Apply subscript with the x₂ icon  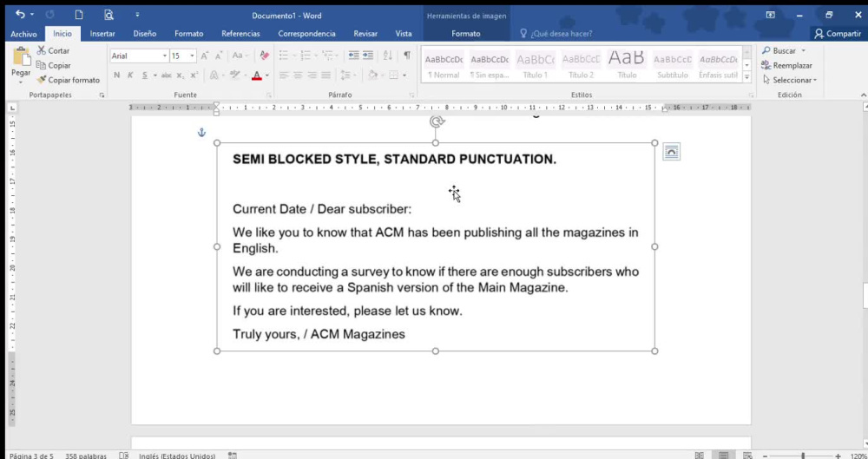[181, 75]
